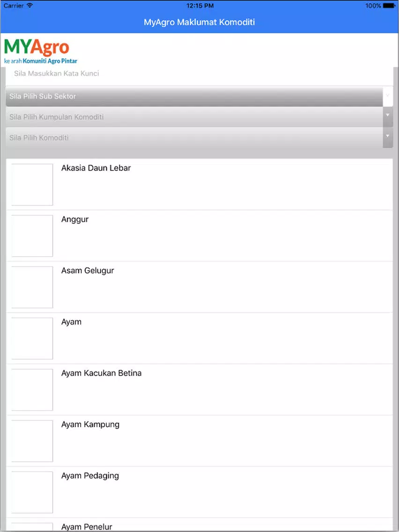
Task: Open the Sila Pilih Komoditi dropdown
Action: pyautogui.click(x=194, y=138)
